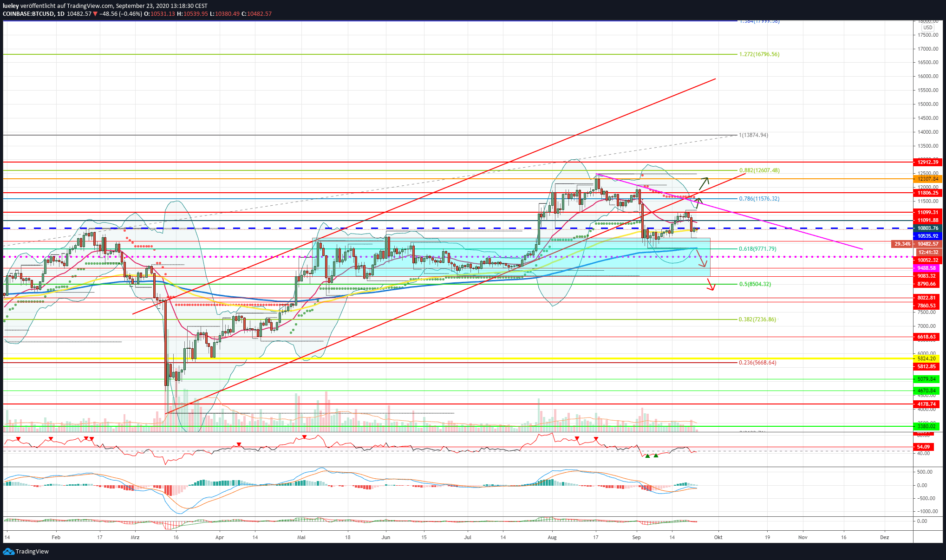Select the Mrz label on time axis
946x560 pixels.
(x=135, y=537)
